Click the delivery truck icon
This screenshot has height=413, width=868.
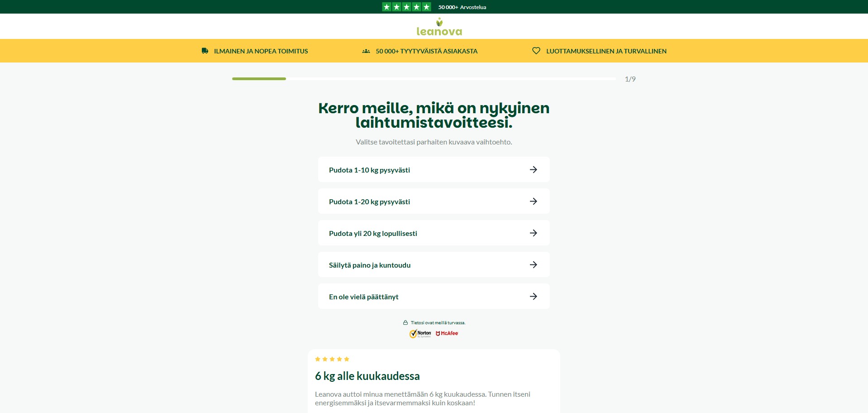tap(205, 51)
